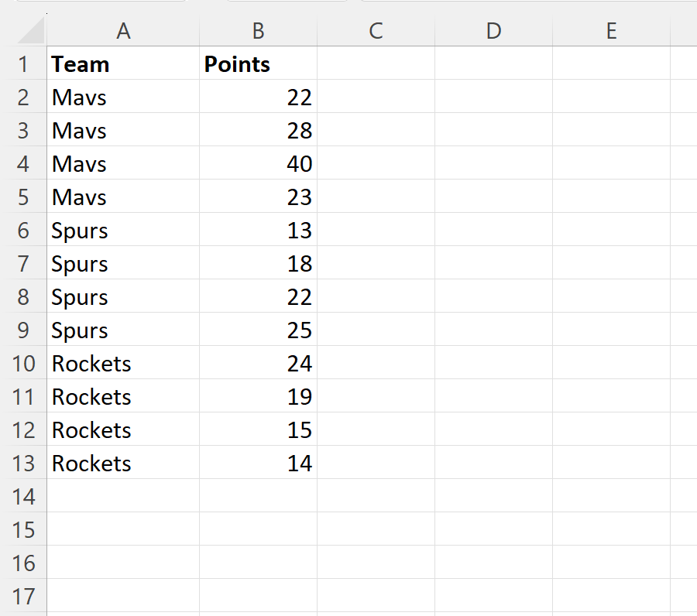Select row 1 header
The height and width of the screenshot is (616, 697).
click(23, 63)
